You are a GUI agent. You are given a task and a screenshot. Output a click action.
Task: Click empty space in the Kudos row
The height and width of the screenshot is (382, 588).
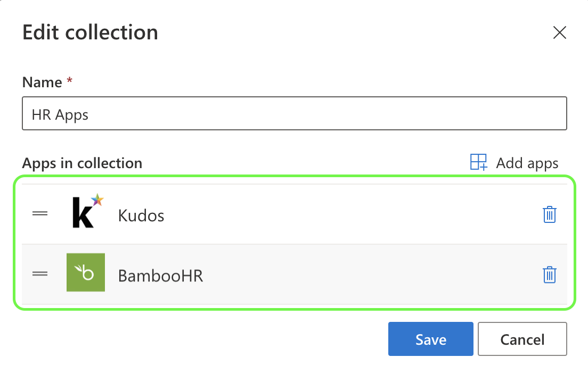[x=346, y=214]
